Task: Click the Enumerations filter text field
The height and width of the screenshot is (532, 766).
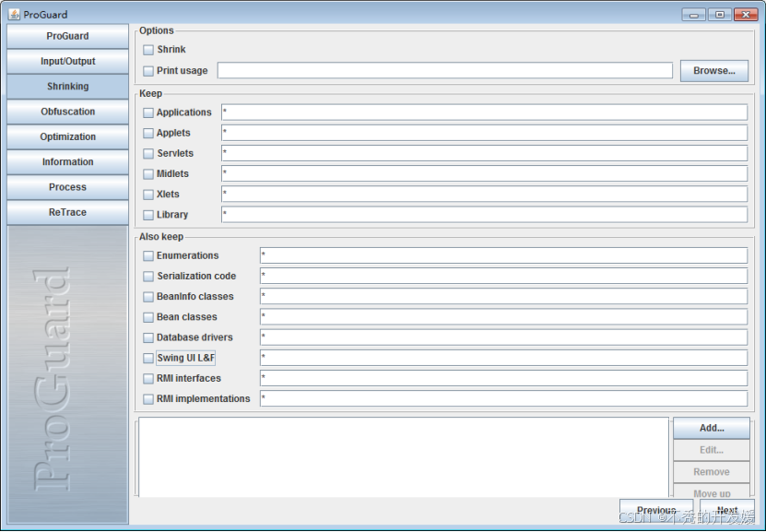Action: 503,255
